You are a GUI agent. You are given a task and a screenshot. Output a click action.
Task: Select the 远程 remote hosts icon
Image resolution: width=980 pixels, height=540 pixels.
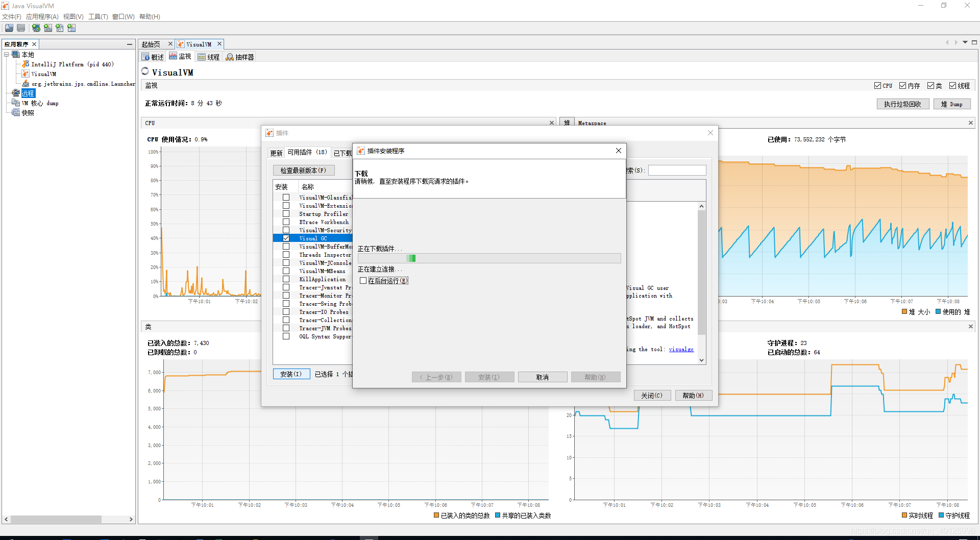(16, 93)
